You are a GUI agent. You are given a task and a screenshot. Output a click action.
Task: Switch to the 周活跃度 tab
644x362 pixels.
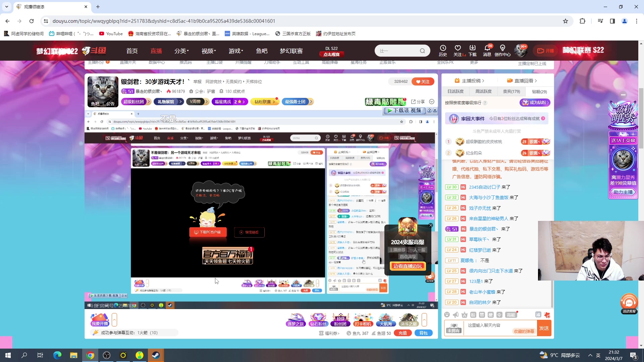click(483, 92)
